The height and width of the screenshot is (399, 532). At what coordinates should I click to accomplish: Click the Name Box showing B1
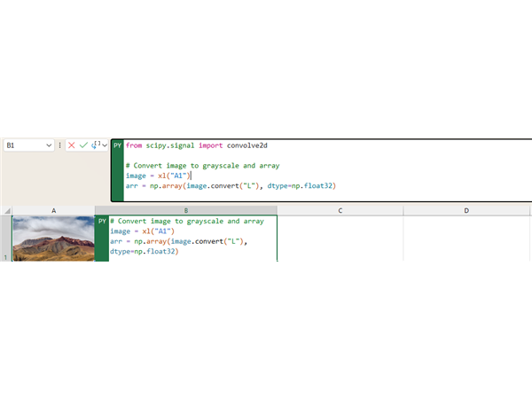click(x=23, y=145)
